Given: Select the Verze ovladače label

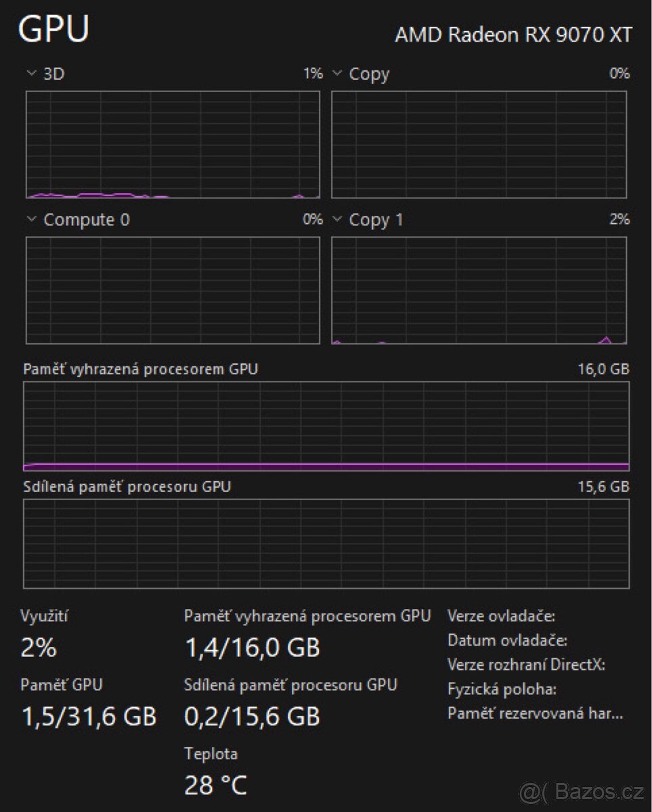Looking at the screenshot, I should 501,616.
